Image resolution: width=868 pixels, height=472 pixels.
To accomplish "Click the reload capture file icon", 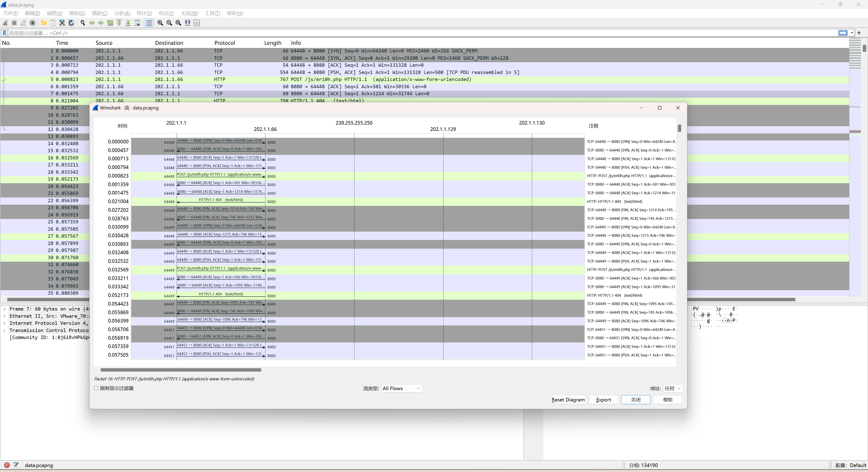I will point(71,23).
